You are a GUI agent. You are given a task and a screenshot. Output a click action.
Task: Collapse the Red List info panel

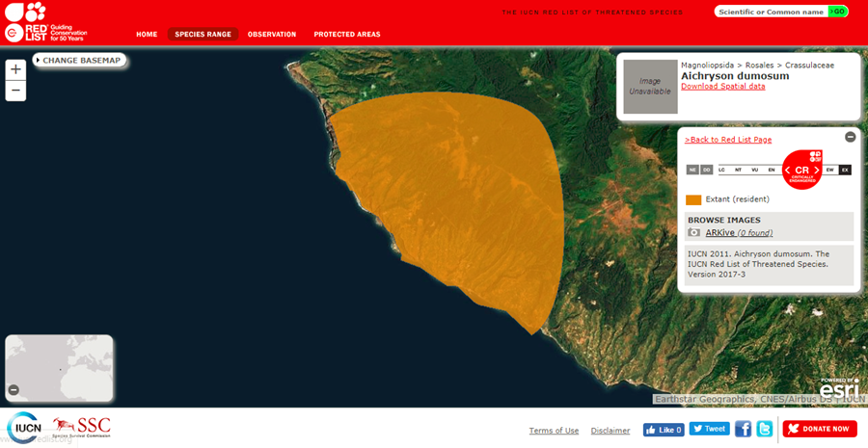(850, 137)
